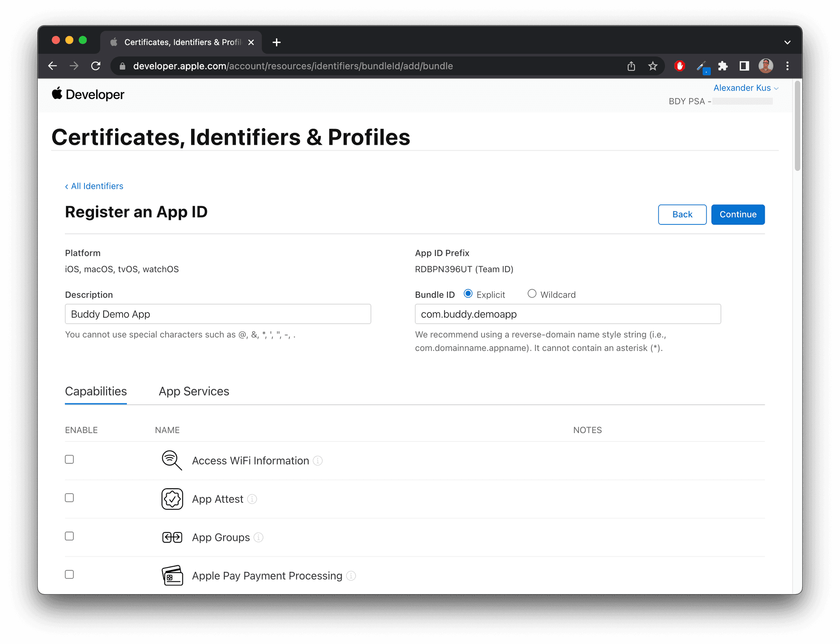
Task: Click the share icon in the address bar
Action: (x=631, y=66)
